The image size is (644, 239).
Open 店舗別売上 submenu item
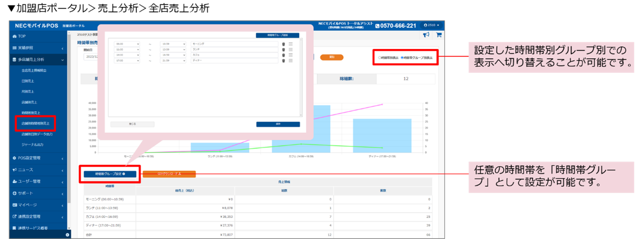point(29,102)
